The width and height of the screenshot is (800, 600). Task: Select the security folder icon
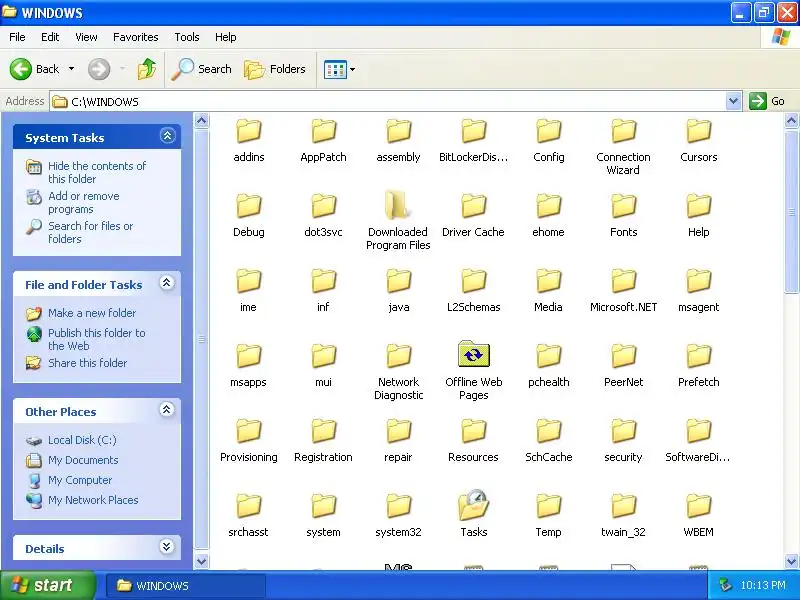(623, 431)
